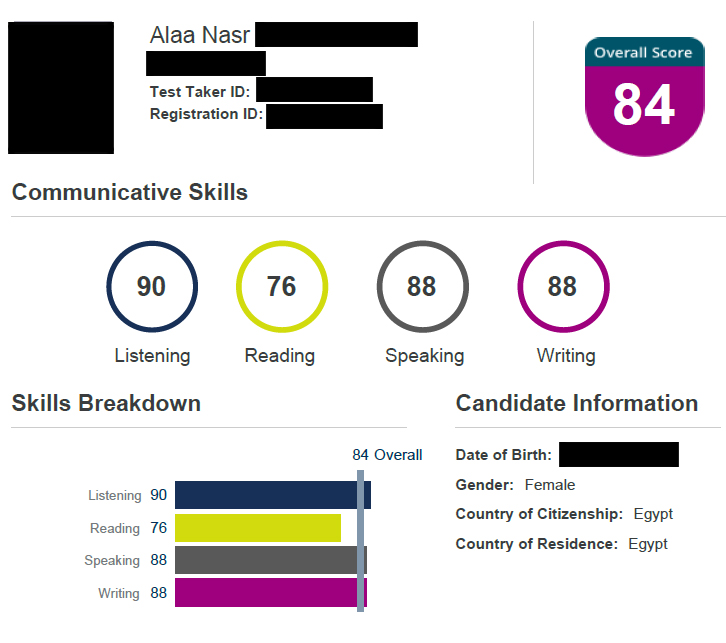
Task: Select the yellow Reading score circle
Action: [281, 287]
